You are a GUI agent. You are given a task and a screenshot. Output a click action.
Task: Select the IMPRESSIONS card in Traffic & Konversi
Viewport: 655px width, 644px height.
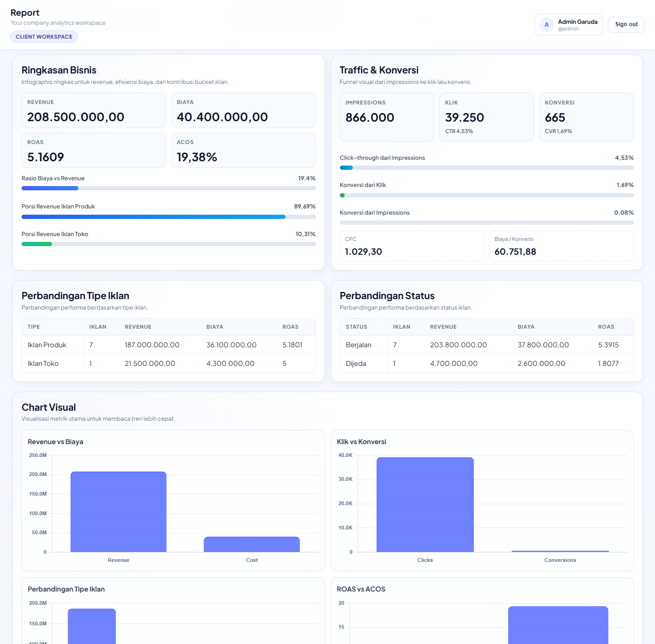[x=387, y=117]
